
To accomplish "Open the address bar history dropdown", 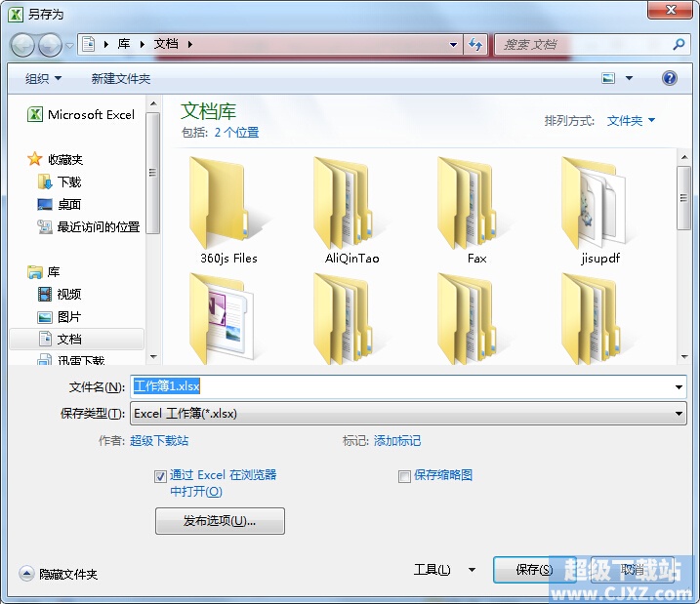I will (453, 44).
